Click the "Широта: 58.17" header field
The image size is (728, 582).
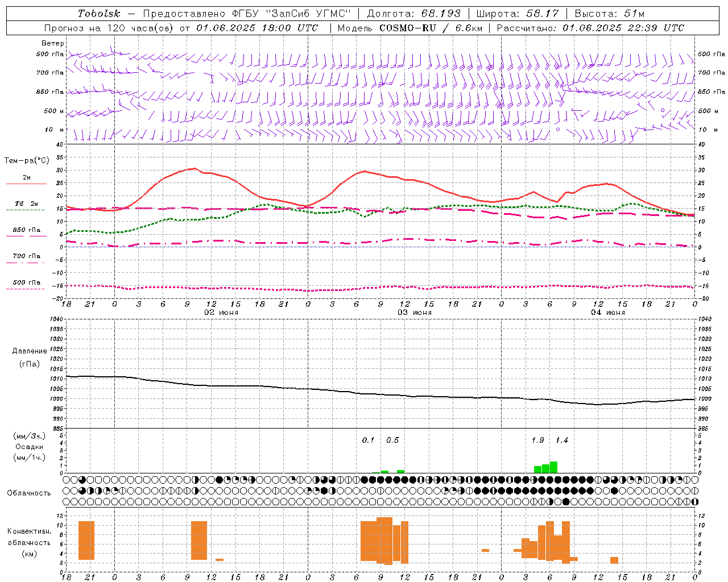coord(518,14)
